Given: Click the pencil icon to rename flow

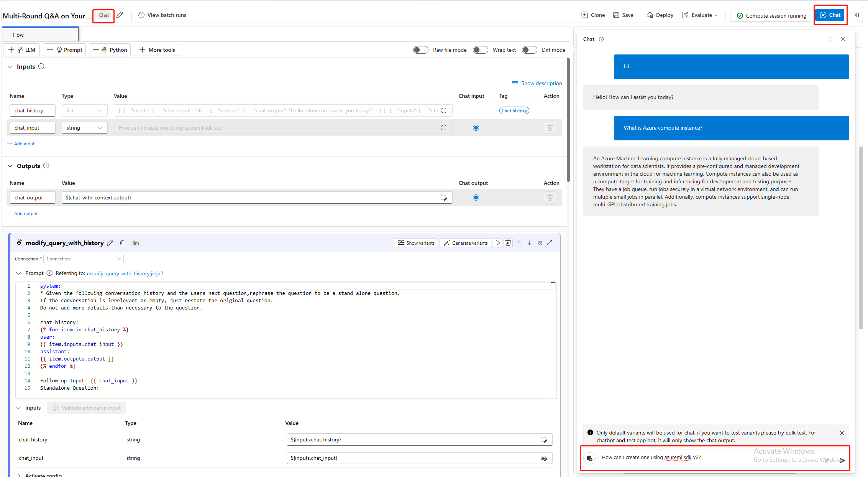Looking at the screenshot, I should click(x=120, y=15).
